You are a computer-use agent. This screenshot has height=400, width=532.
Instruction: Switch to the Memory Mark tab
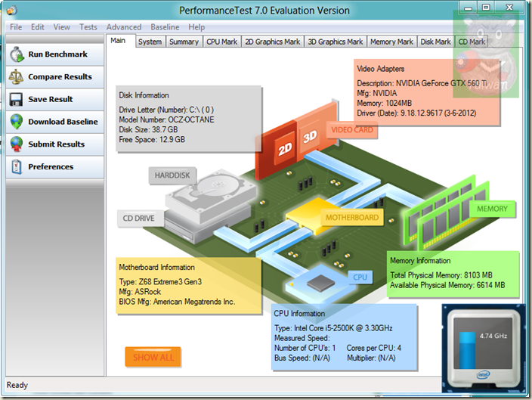click(x=391, y=42)
